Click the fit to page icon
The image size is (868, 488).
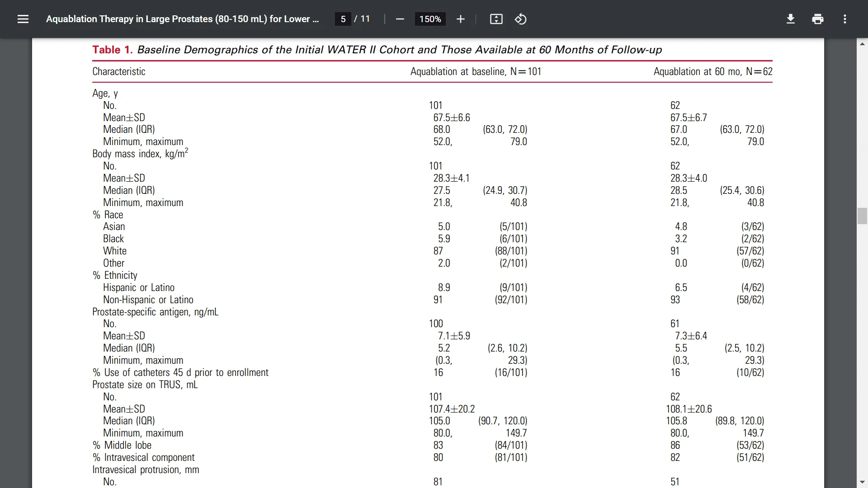click(496, 19)
